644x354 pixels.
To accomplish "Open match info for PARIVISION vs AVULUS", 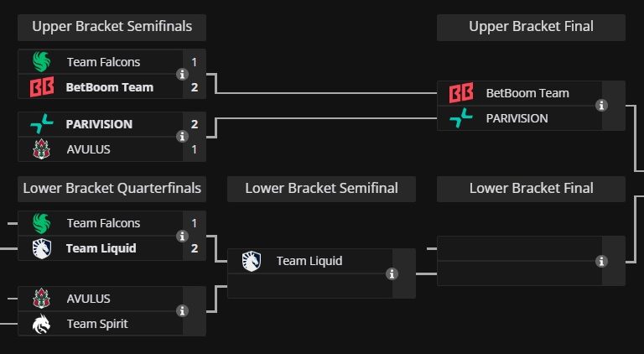I will (x=182, y=136).
